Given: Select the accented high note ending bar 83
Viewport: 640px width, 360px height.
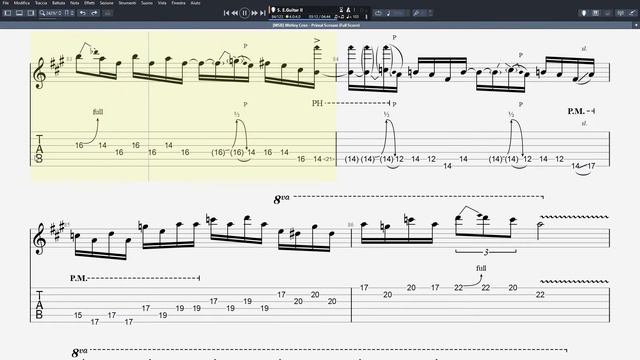Looking at the screenshot, I should (x=317, y=47).
